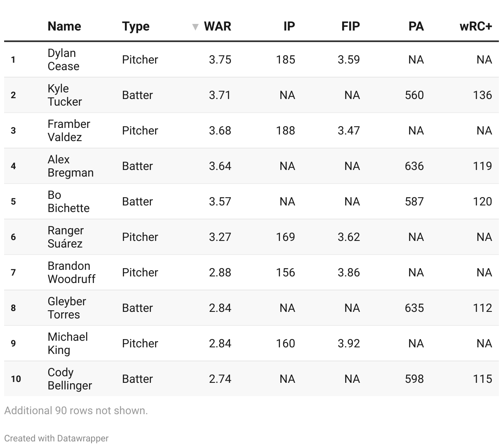Screen dimensions: 503x448
Task: Click Gleyber Torres PA value 635
Action: coord(414,308)
